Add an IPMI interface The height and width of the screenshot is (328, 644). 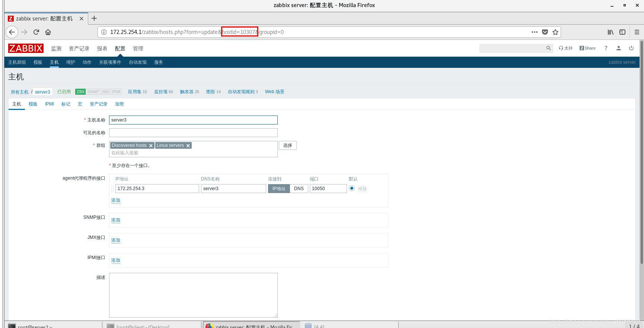(x=116, y=261)
